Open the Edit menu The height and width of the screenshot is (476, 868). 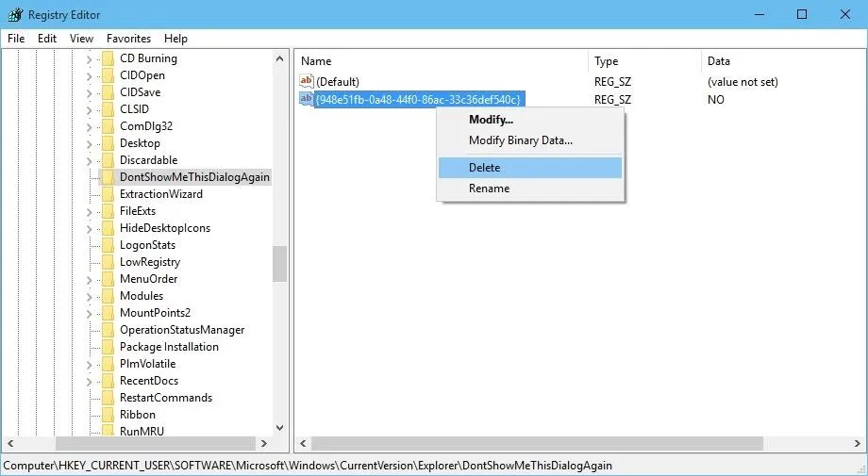click(47, 38)
